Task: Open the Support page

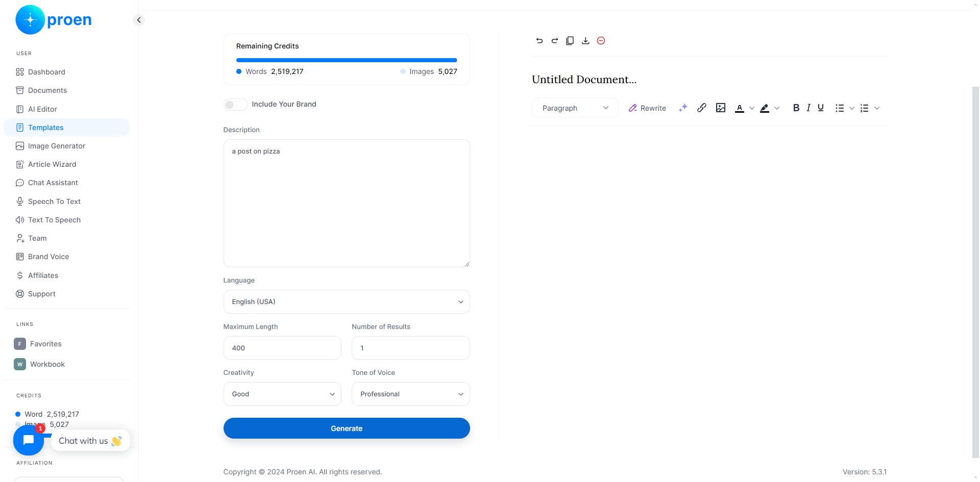Action: pyautogui.click(x=66, y=294)
